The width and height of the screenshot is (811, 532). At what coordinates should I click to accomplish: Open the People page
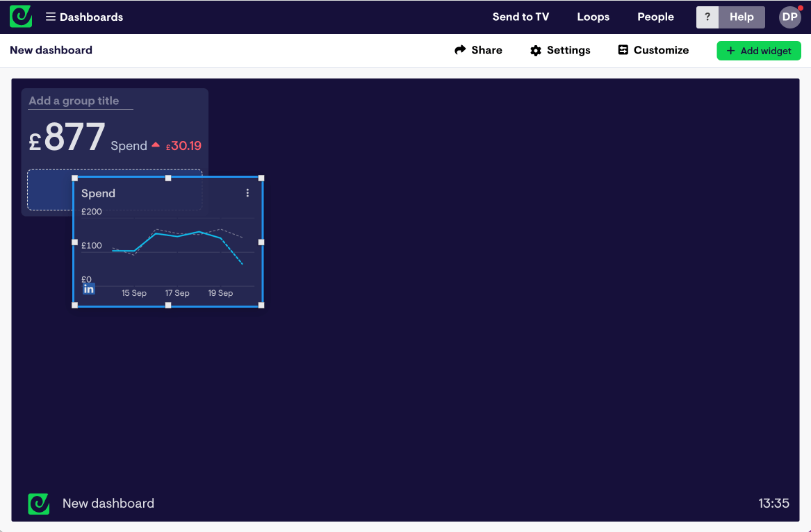pos(655,16)
